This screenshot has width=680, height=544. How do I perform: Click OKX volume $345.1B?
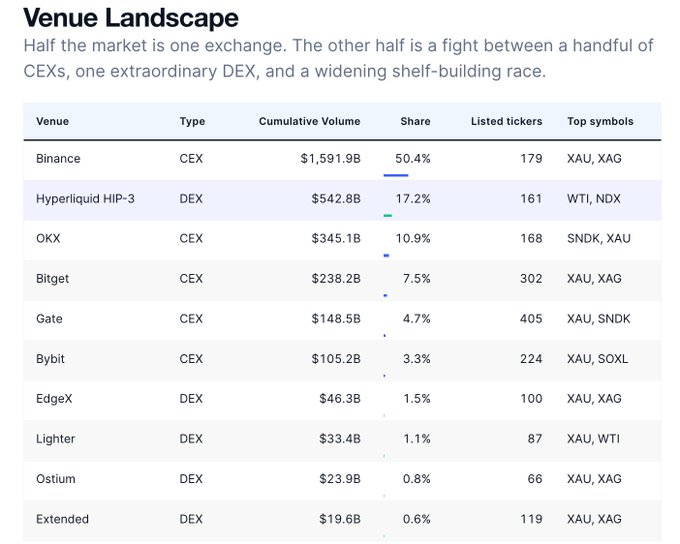tap(336, 239)
